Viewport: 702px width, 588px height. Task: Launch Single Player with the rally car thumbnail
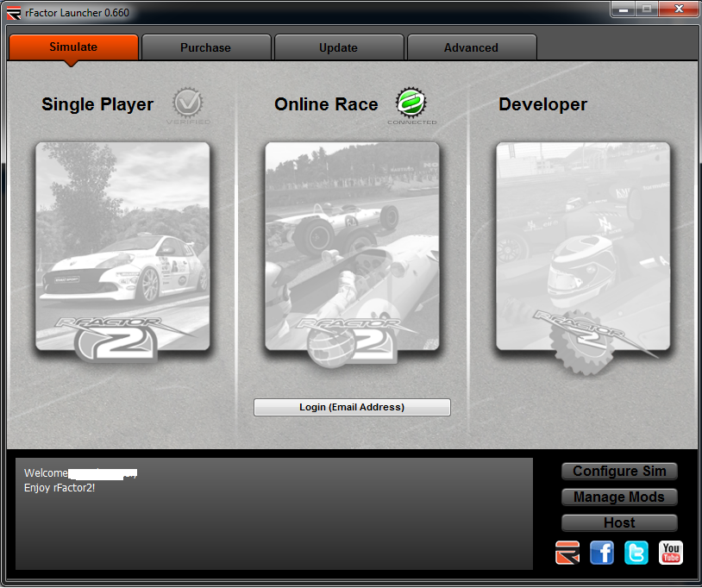(x=122, y=247)
